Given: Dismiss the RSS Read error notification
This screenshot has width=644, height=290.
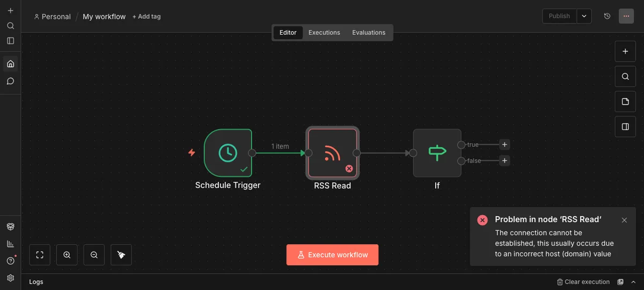Looking at the screenshot, I should coord(624,220).
